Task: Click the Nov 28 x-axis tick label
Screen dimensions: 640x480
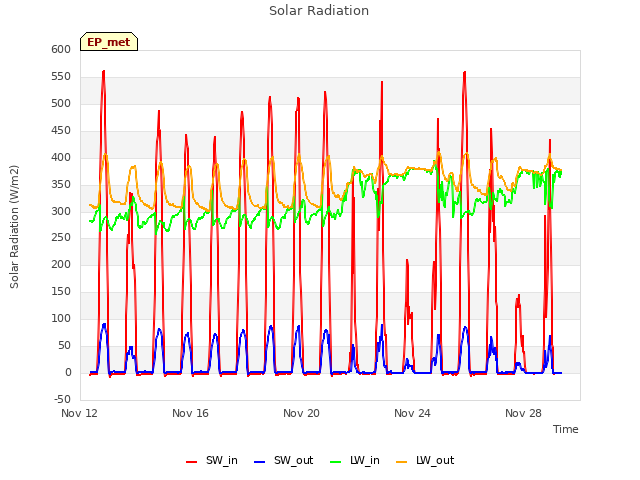Action: click(523, 413)
